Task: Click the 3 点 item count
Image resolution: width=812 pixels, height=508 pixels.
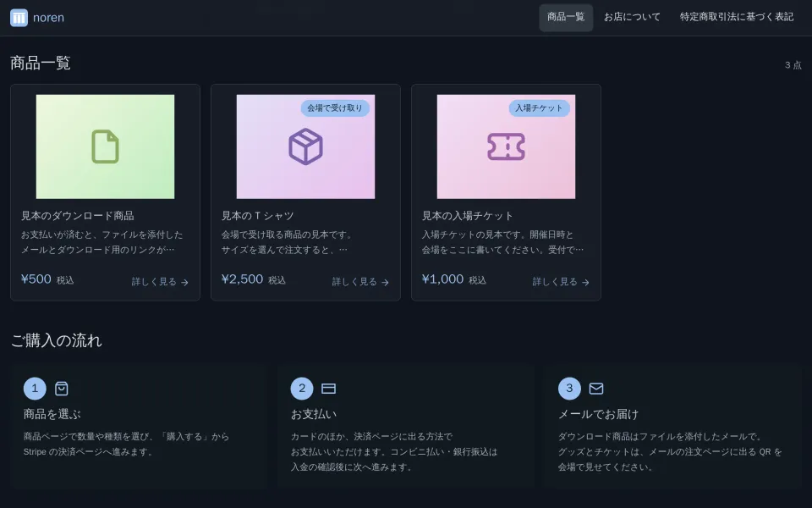Action: (793, 65)
